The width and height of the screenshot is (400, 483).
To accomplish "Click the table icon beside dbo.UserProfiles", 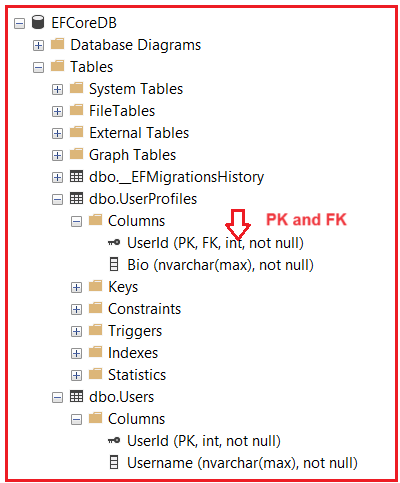I will tap(76, 198).
